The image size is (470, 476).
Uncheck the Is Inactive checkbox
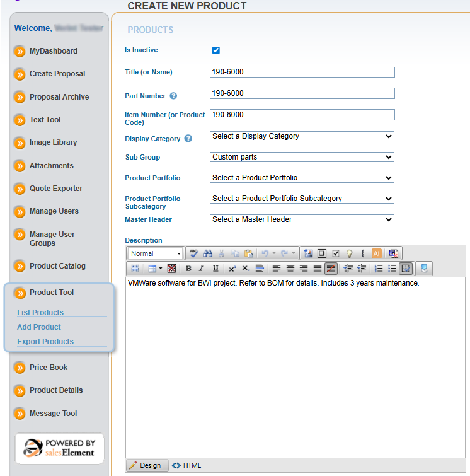[216, 50]
